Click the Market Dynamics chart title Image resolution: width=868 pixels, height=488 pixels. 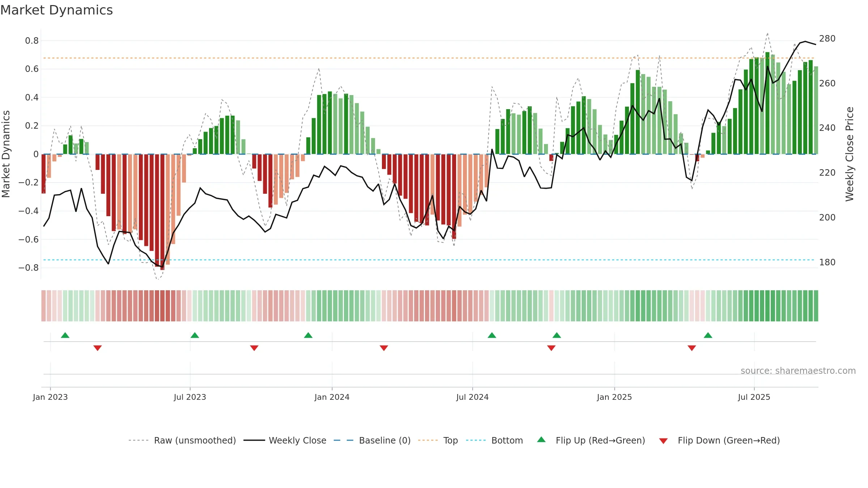57,10
